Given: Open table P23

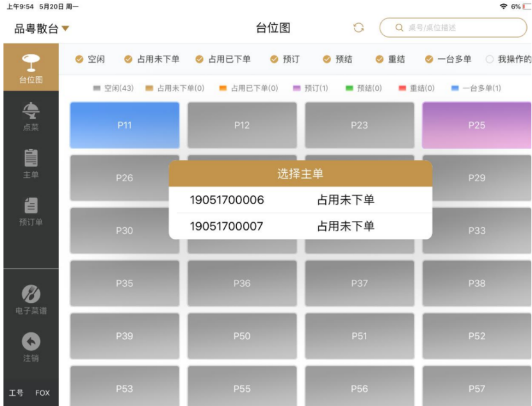Looking at the screenshot, I should pos(359,126).
